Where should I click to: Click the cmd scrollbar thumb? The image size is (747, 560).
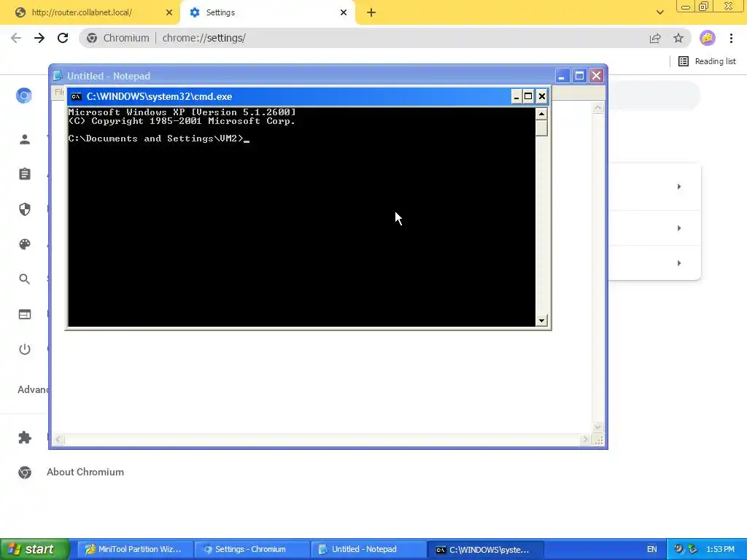click(541, 128)
